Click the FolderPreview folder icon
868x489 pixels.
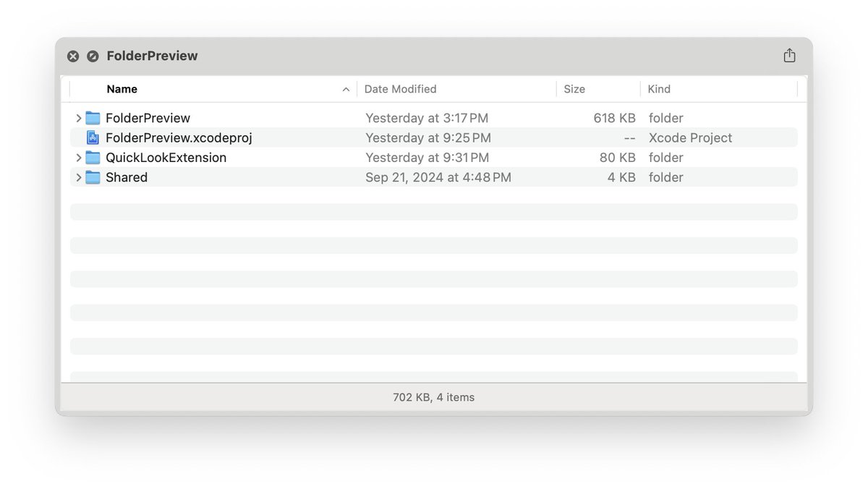click(x=93, y=118)
